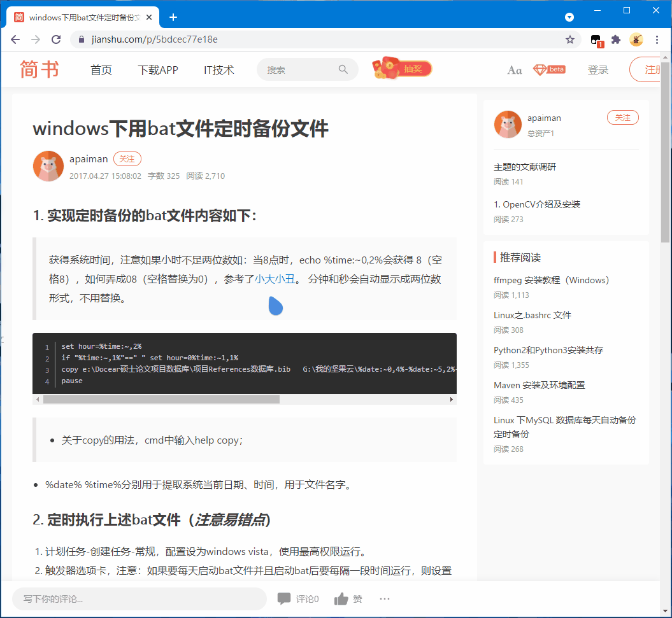The height and width of the screenshot is (618, 672).
Task: Click the 写下你的评论 comment box
Action: coord(139,599)
